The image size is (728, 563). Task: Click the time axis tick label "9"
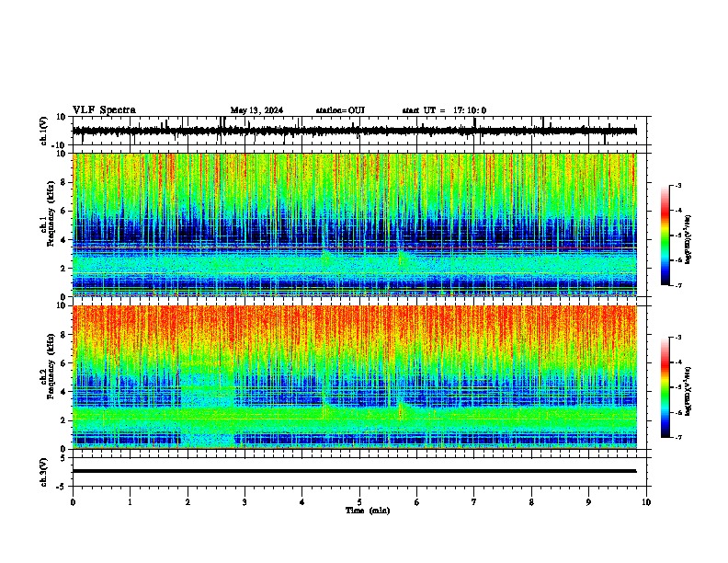[588, 502]
